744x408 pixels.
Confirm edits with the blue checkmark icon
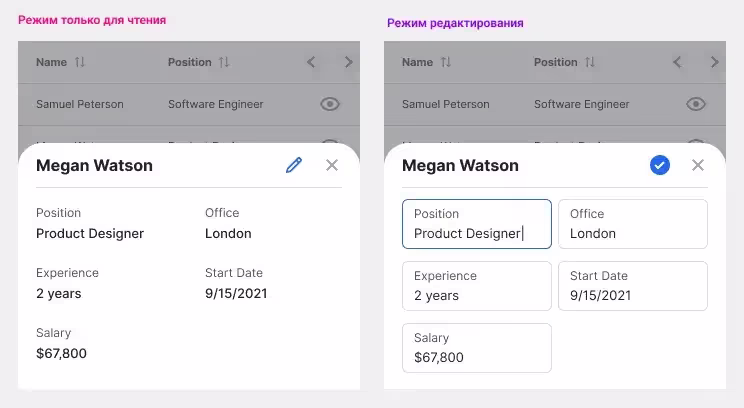click(x=659, y=165)
